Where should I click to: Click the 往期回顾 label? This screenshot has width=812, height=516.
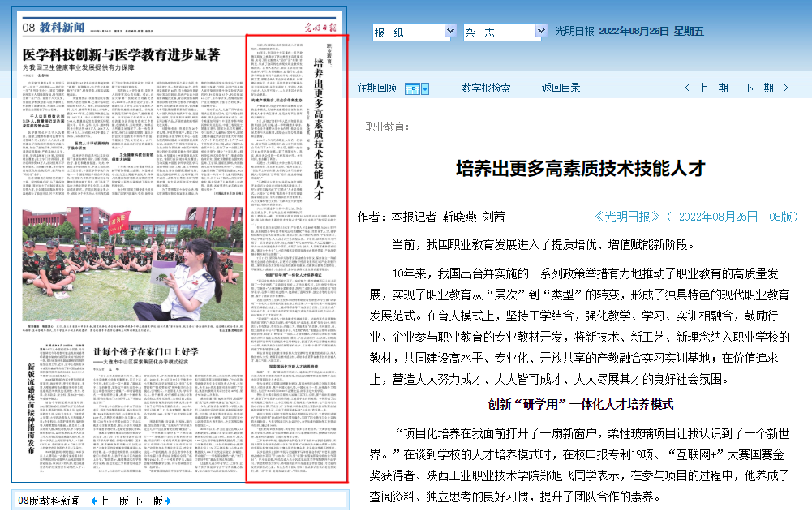tap(377, 88)
